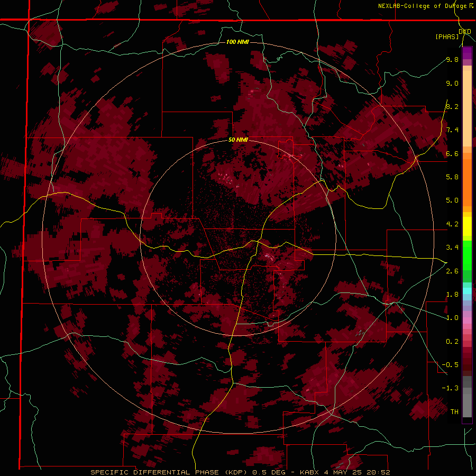Click the "[PHAS]" units label
The height and width of the screenshot is (476, 476).
(x=447, y=36)
